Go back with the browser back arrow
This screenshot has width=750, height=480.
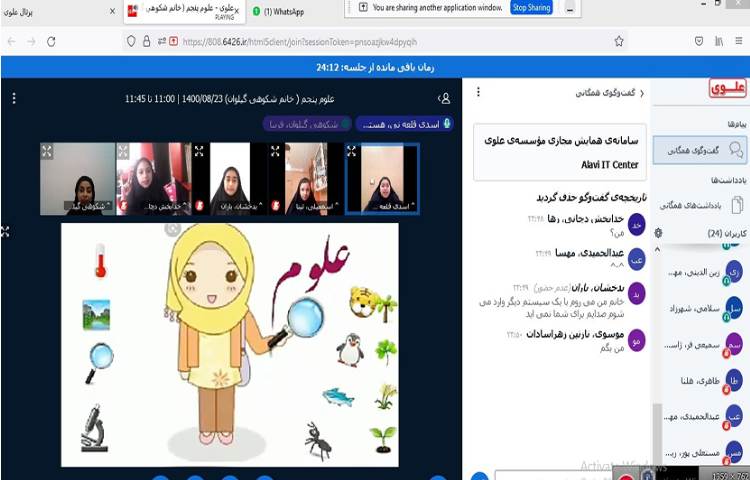tap(11, 42)
